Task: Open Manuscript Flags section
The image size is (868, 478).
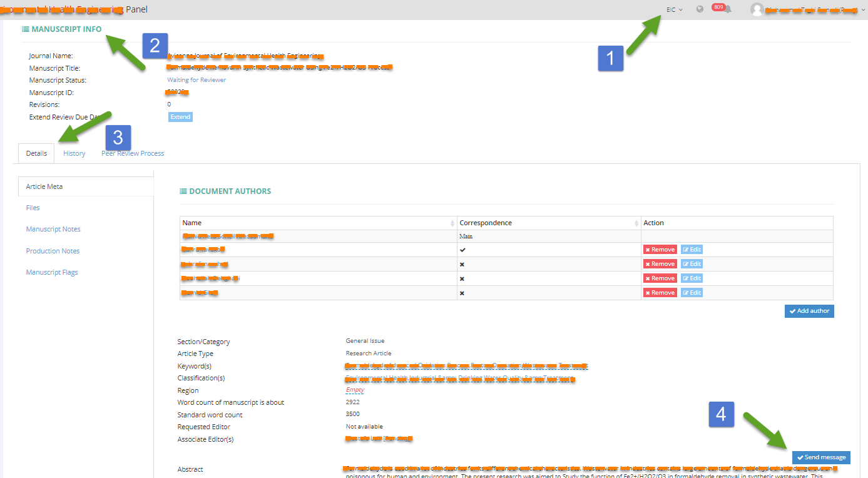Action: (52, 272)
